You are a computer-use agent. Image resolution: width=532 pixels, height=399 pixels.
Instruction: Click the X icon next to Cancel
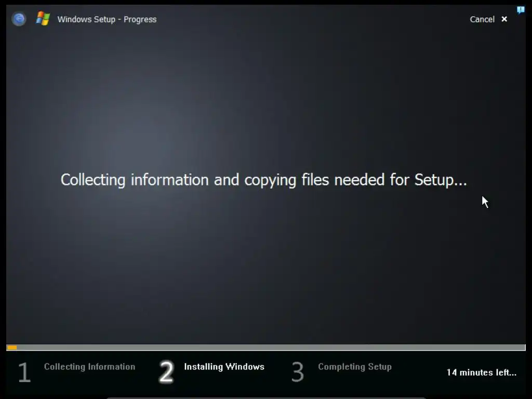coord(504,19)
